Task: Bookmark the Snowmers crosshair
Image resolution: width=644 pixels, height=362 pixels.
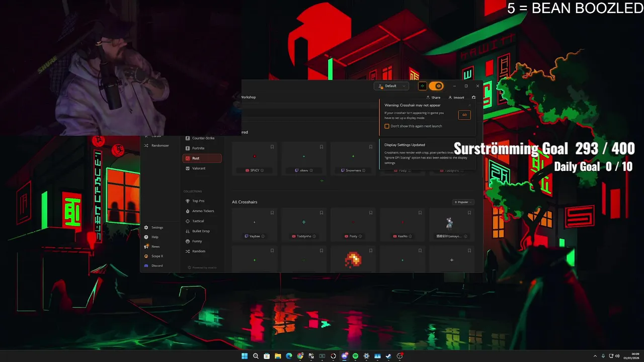Action: click(x=371, y=147)
